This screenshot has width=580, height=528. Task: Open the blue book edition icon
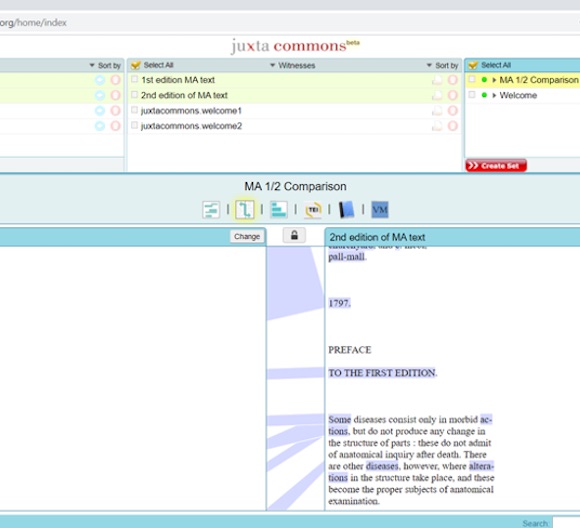click(347, 210)
